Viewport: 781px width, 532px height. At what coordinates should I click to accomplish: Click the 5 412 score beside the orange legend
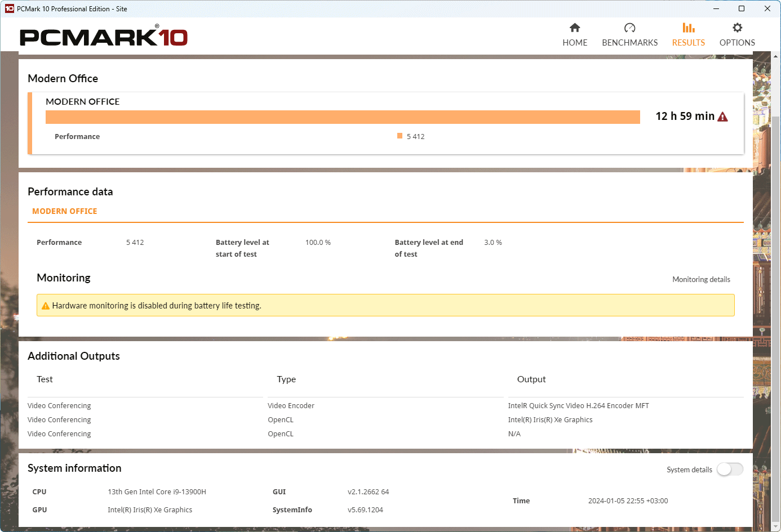416,136
